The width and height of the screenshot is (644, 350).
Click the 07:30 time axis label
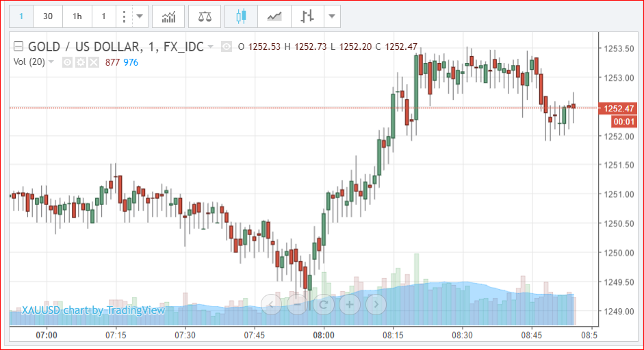click(x=185, y=335)
